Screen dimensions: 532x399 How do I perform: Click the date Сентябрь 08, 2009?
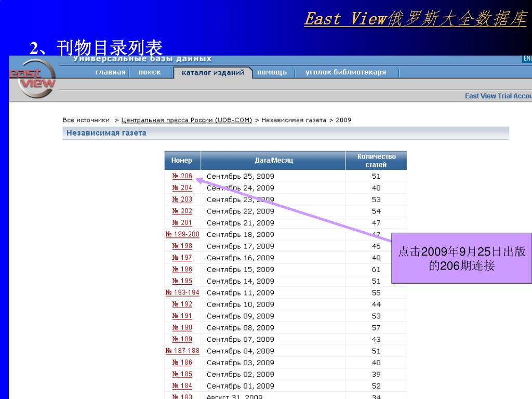coord(241,328)
